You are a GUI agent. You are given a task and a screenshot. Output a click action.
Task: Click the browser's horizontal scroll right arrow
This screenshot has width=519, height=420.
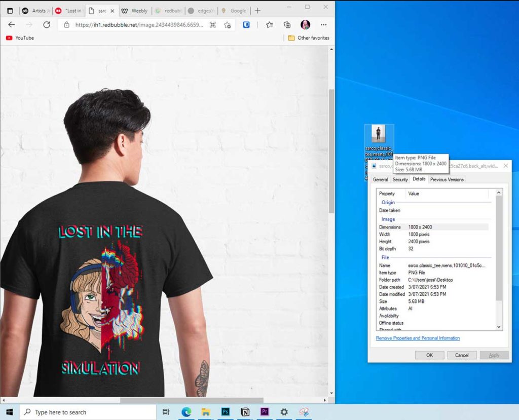coord(325,400)
